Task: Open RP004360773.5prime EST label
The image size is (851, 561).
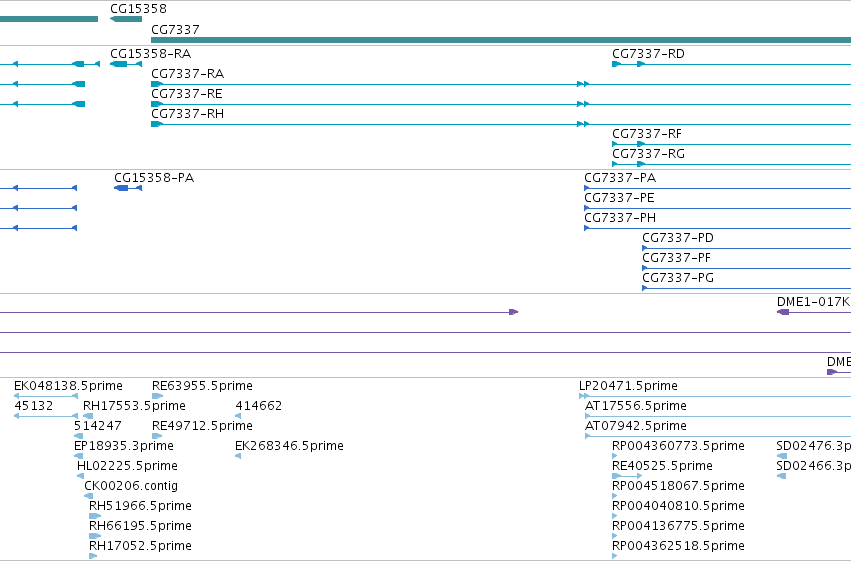Action: [678, 446]
